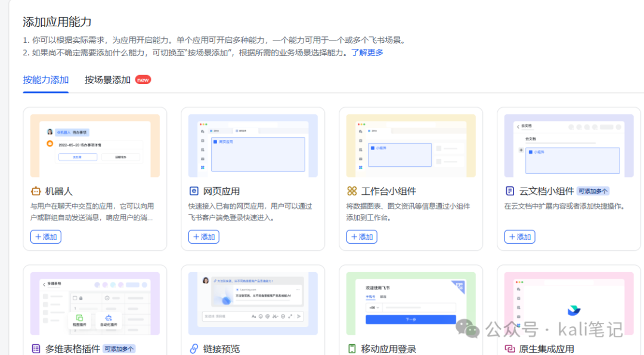Open the 机器人 card preview image
644x355 pixels.
[95, 145]
